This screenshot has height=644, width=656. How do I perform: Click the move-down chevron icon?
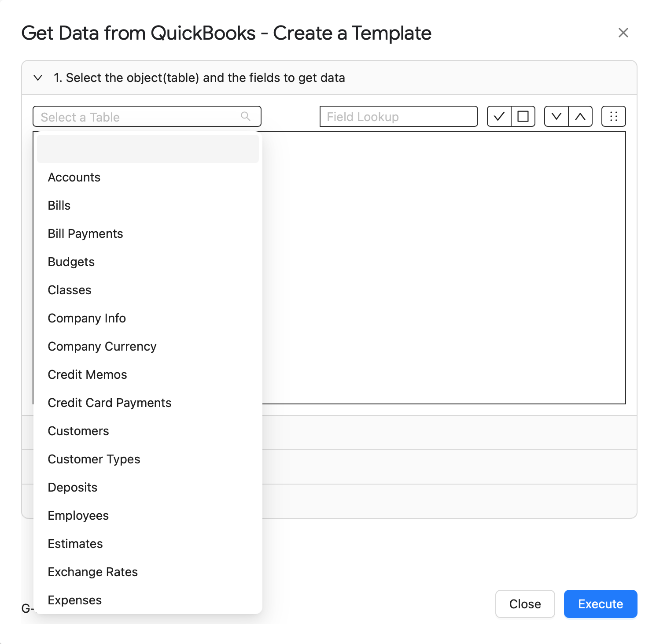coord(556,116)
